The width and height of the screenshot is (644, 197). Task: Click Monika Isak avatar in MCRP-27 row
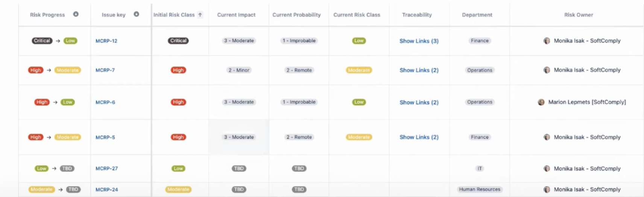(547, 168)
